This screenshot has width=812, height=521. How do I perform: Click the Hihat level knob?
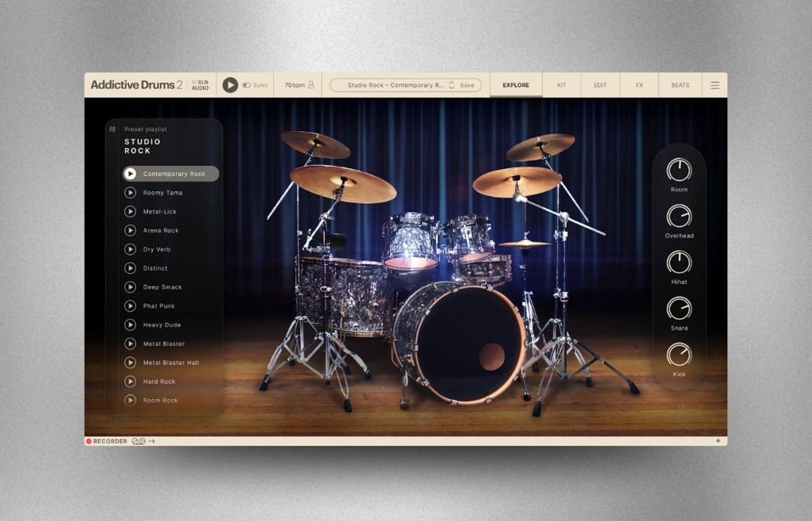[679, 262]
